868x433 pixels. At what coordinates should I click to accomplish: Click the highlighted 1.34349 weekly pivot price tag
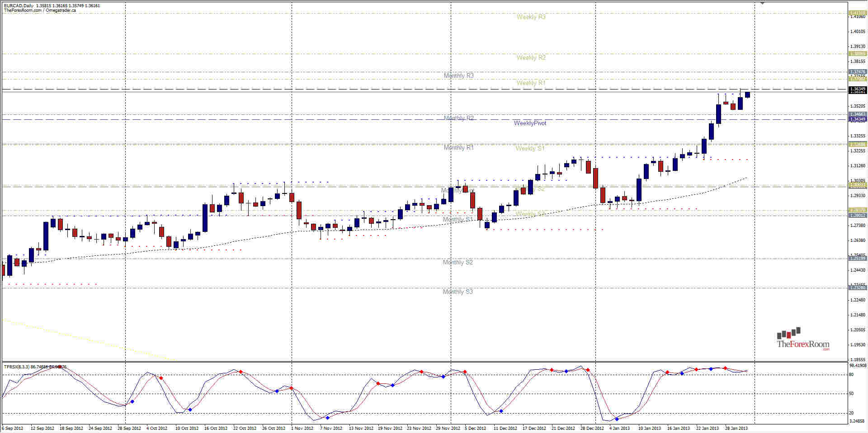[x=857, y=119]
